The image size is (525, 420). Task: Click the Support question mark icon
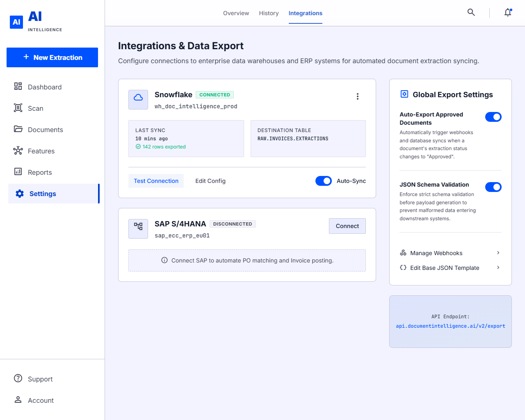pyautogui.click(x=18, y=378)
